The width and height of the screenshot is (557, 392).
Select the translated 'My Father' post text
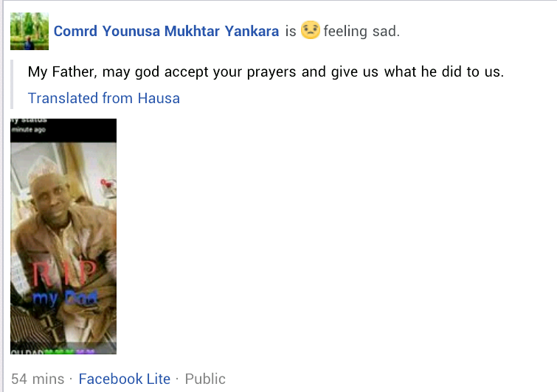[x=266, y=71]
